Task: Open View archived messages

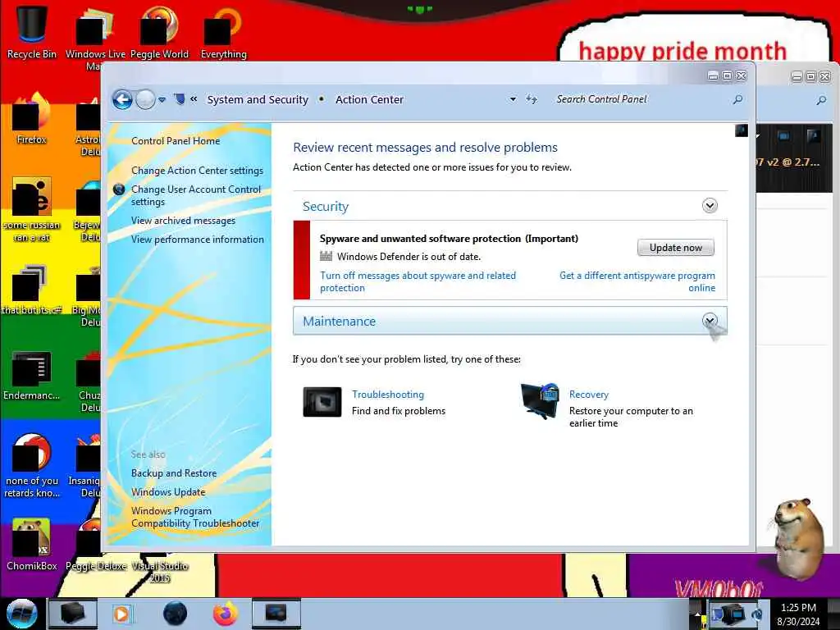Action: [x=183, y=220]
